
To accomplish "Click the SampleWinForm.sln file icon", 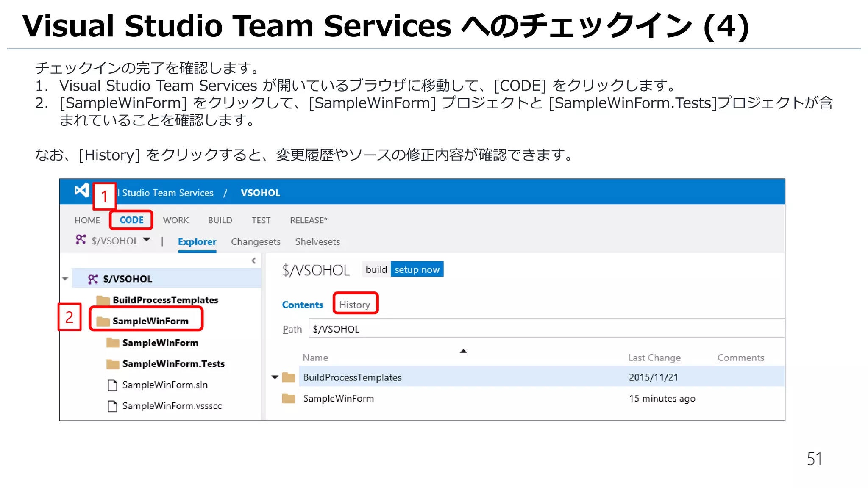I will 112,385.
